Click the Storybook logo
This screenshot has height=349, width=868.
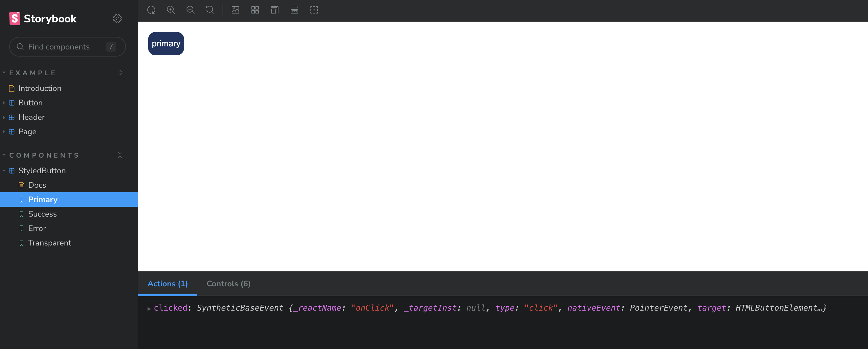[43, 18]
